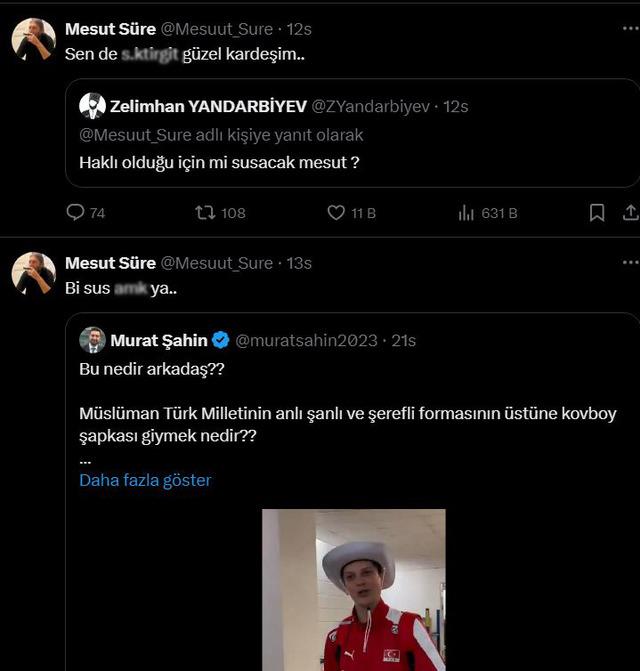Open more options on second tweet
Viewport: 640px width, 671px height.
630,262
